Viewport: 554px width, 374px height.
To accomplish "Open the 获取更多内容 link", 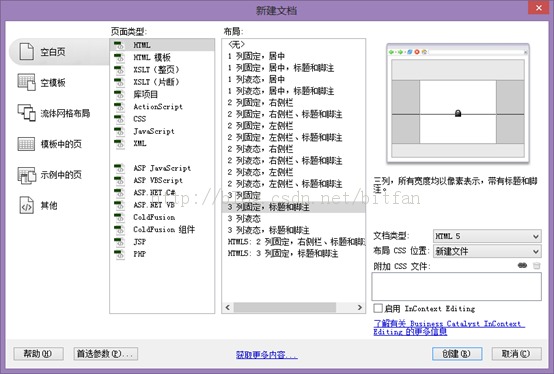I will 267,355.
